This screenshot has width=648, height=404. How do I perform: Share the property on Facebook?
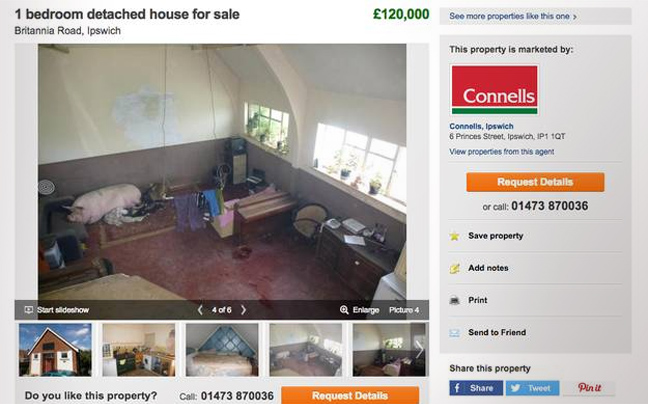476,388
